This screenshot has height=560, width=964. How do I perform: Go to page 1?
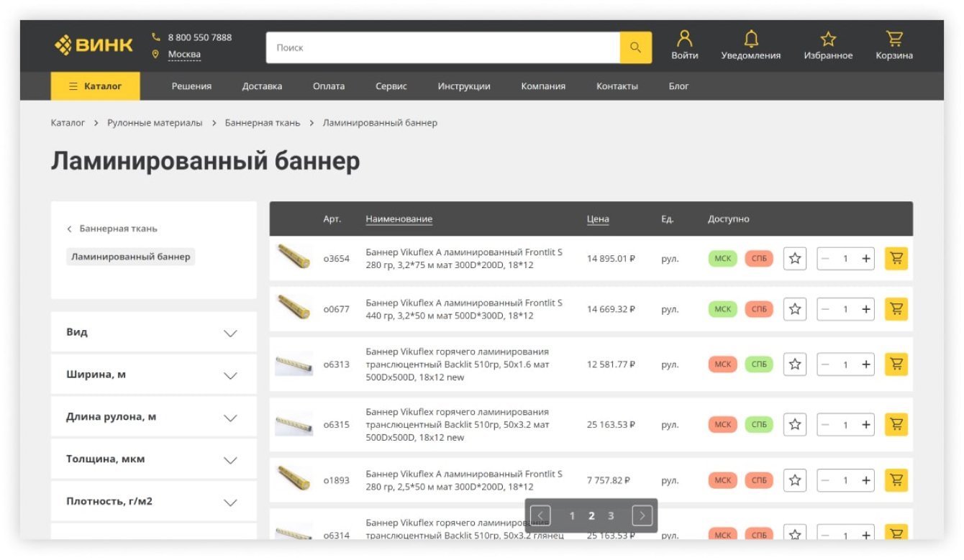[572, 515]
